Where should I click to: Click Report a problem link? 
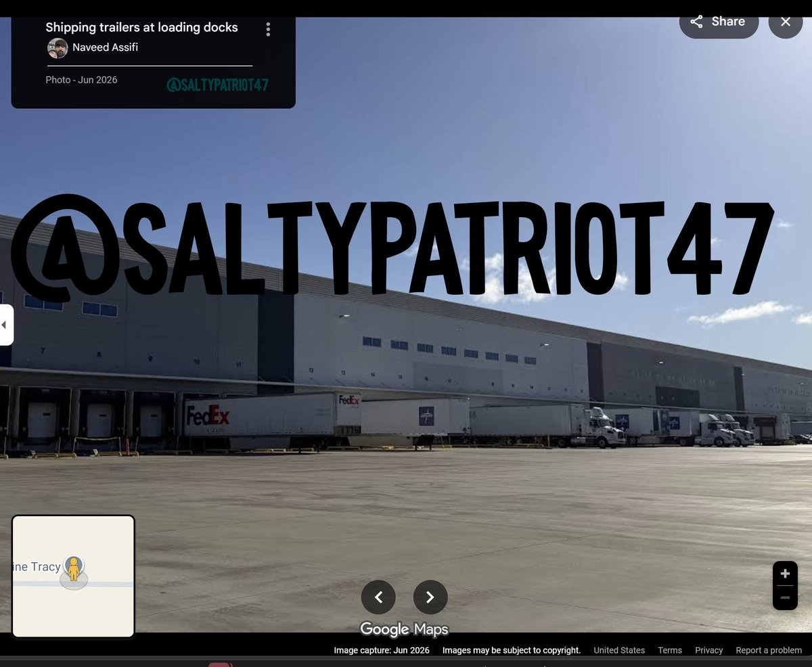(769, 650)
